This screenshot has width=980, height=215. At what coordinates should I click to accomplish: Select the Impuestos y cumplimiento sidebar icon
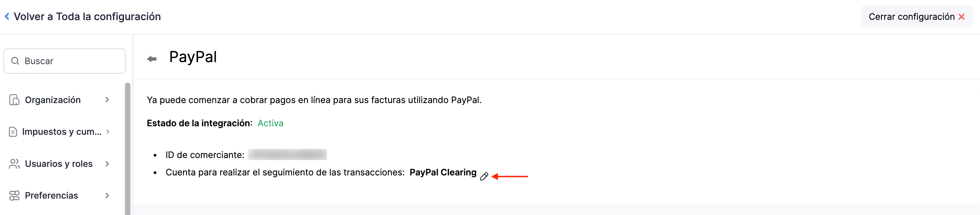pos(14,132)
